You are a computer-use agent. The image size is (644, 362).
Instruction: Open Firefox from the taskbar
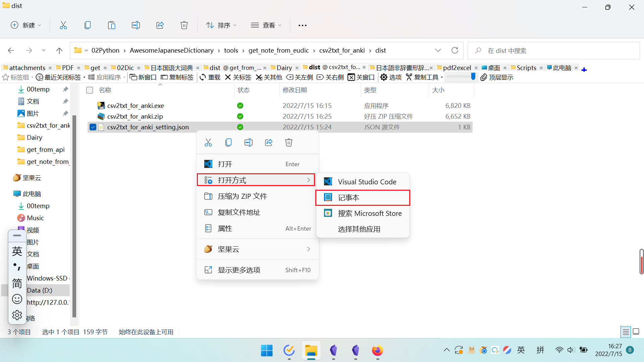[x=377, y=351]
